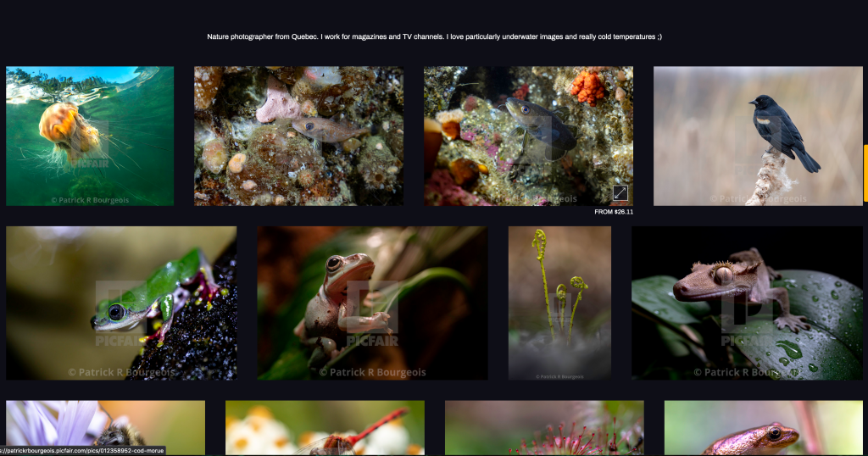Viewport: 868px width, 456px height.
Task: Click the yellow tab on the right edge
Action: pos(865,173)
